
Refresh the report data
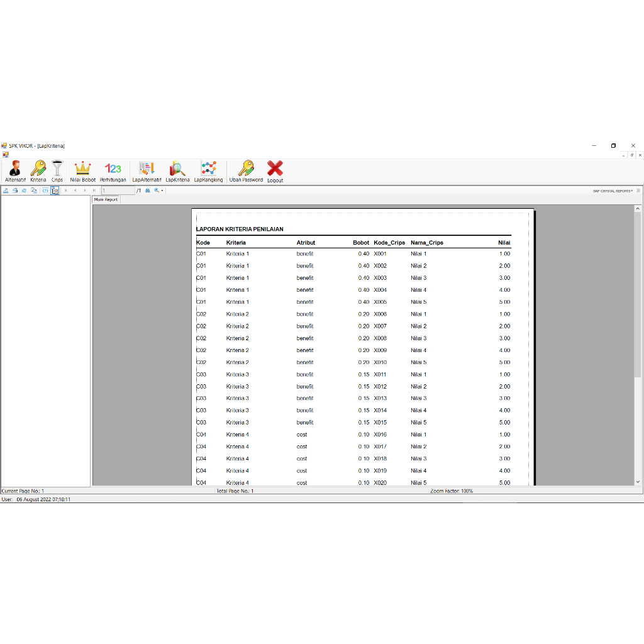[x=24, y=191]
